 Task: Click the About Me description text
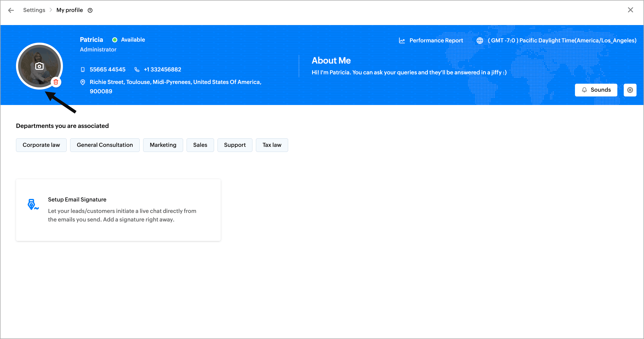[409, 72]
